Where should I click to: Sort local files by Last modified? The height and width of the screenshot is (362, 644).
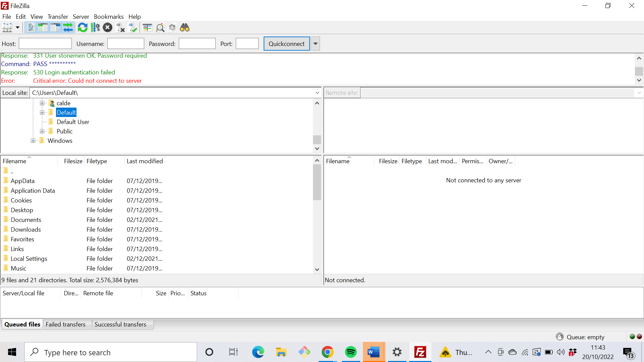[145, 161]
